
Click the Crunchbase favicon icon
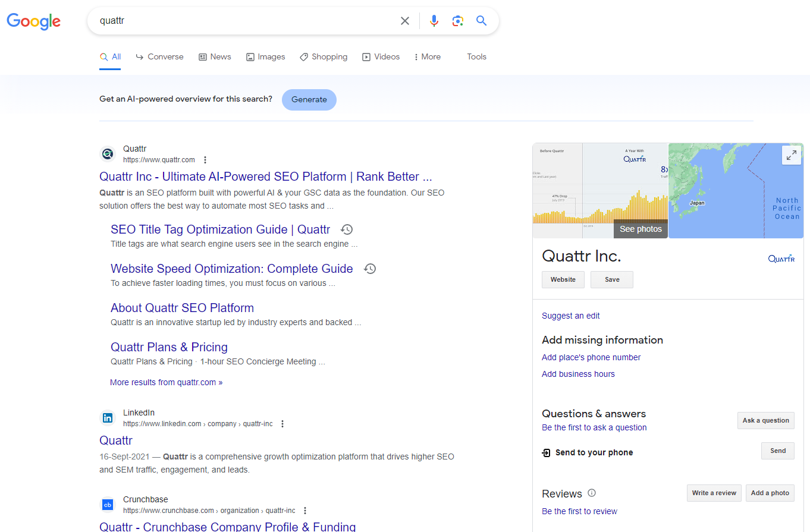tap(107, 505)
